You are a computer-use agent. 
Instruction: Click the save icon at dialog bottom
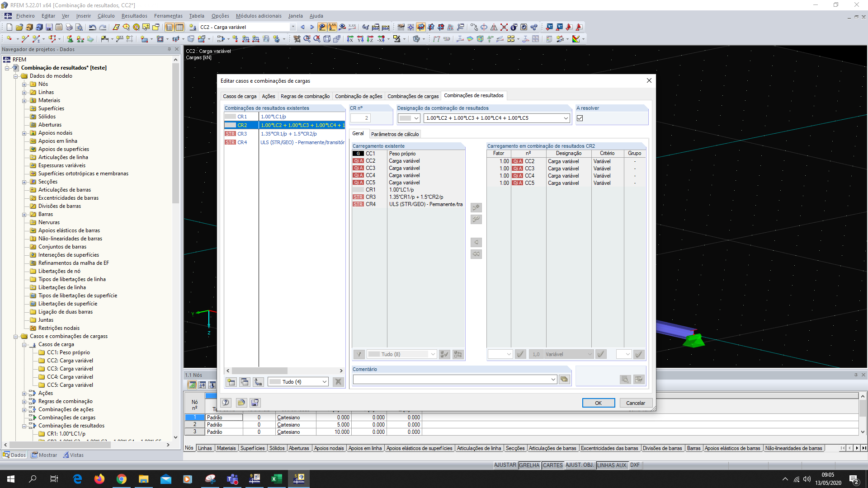(x=255, y=403)
